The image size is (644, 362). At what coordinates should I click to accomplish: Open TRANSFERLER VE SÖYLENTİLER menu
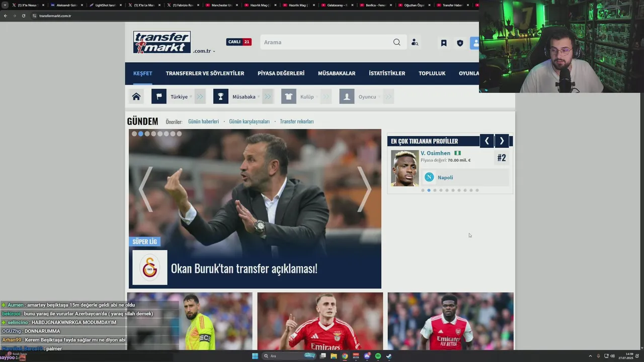(x=205, y=73)
